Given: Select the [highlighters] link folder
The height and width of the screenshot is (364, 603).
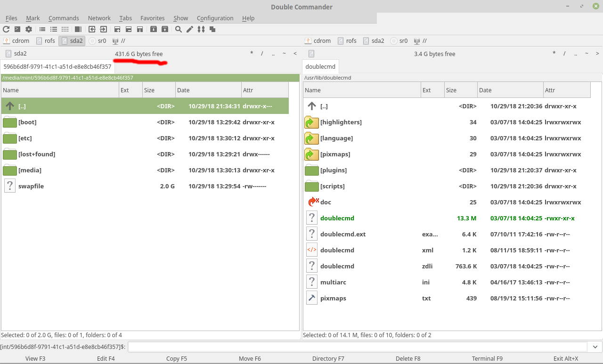Looking at the screenshot, I should [447, 122].
